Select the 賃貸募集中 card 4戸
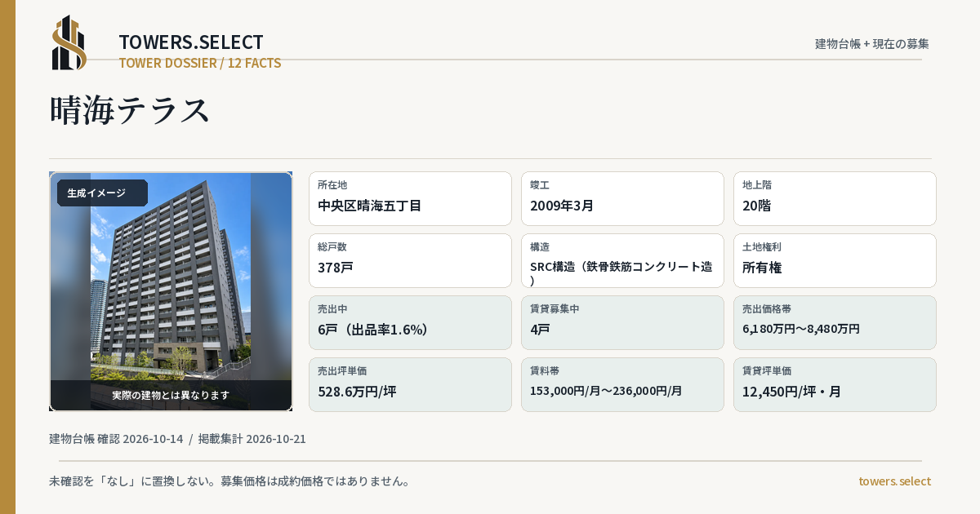Screen dimensions: 980x514 coord(622,322)
